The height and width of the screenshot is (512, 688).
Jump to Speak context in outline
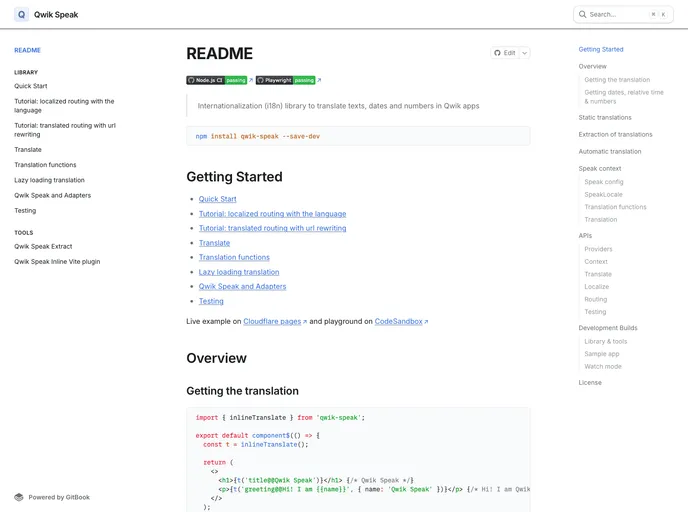pos(600,168)
